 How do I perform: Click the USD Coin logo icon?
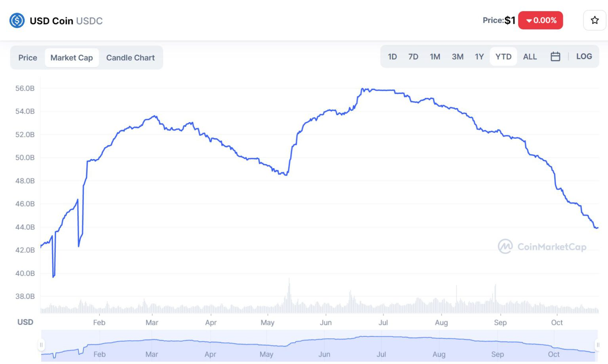pos(17,21)
